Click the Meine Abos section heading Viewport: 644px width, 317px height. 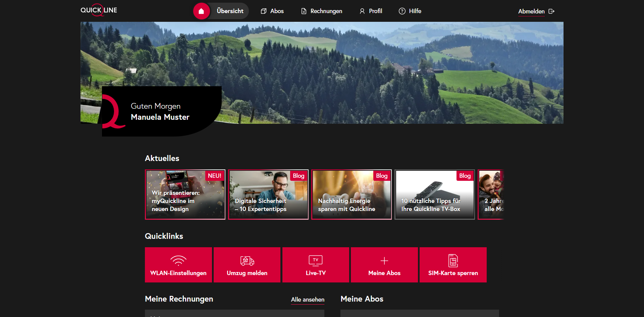[362, 299]
